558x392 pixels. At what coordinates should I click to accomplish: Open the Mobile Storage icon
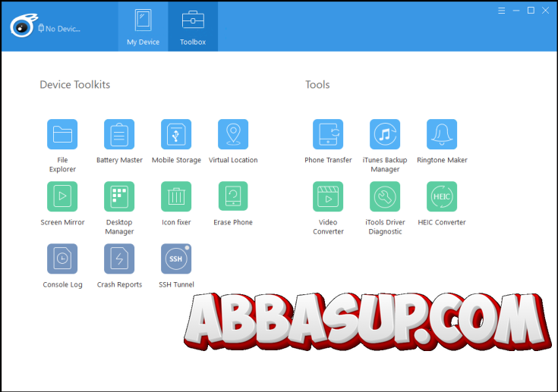click(x=176, y=134)
